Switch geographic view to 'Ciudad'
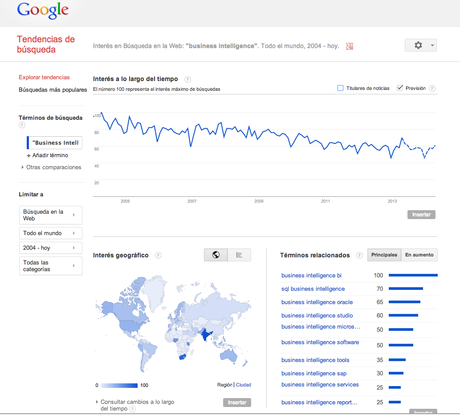This screenshot has width=460, height=415. point(243,385)
